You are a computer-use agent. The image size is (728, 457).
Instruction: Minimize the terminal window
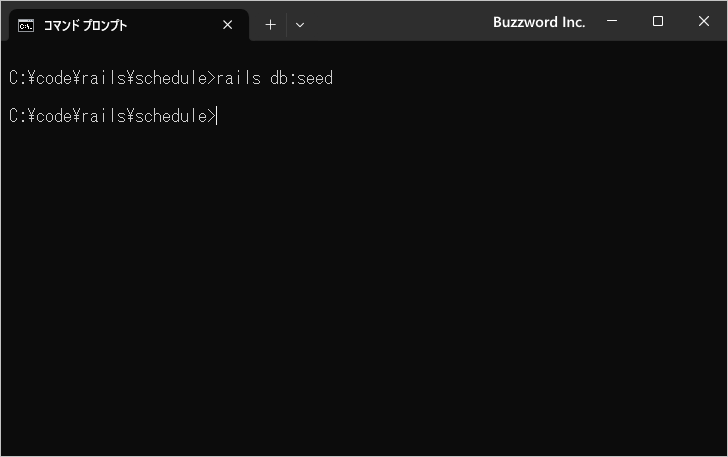[612, 21]
